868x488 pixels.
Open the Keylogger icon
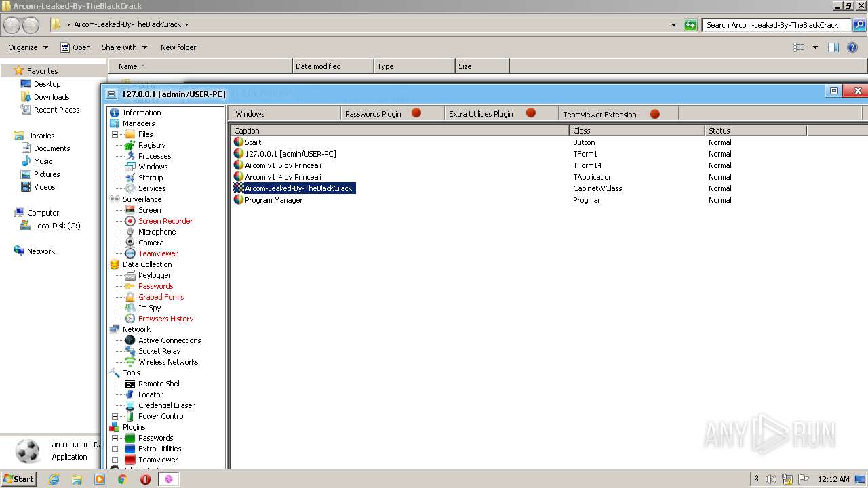(130, 275)
